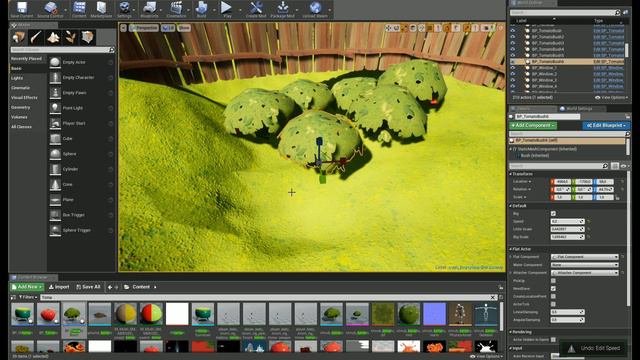Toggle the PickUp checkbox

click(x=553, y=281)
